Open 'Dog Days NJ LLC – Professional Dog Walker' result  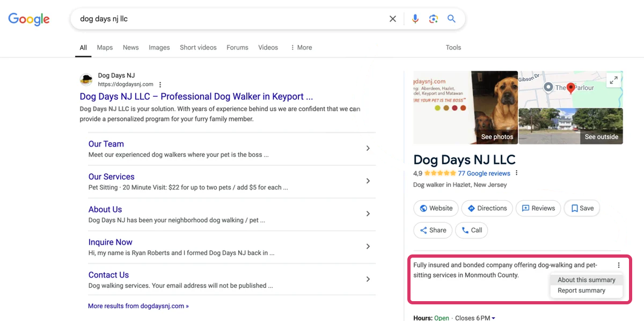pos(196,97)
